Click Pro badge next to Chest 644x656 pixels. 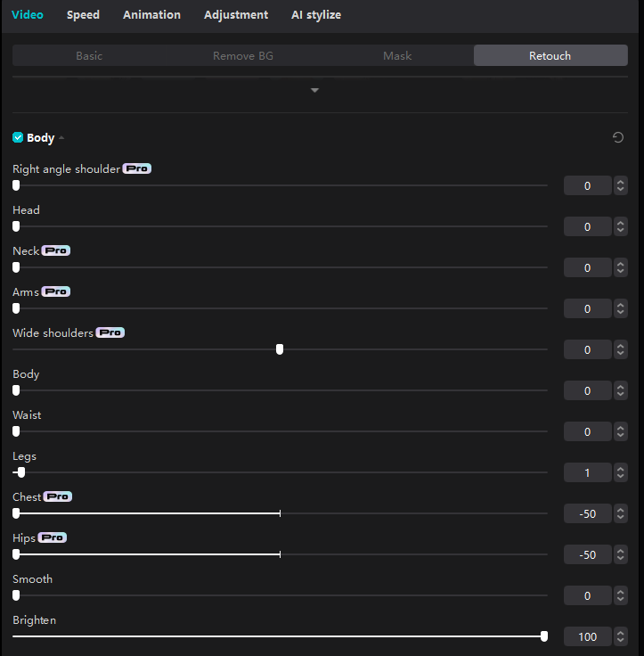[58, 496]
